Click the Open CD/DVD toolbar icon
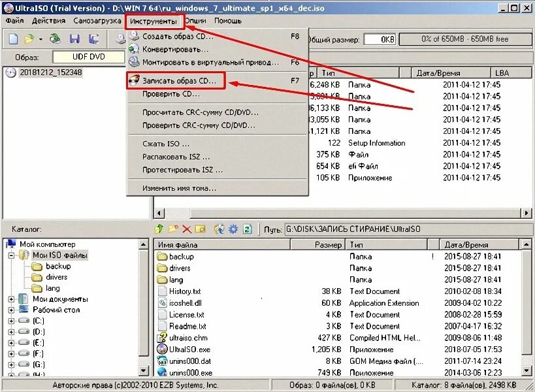Screen dimensions: 535x392 55,39
